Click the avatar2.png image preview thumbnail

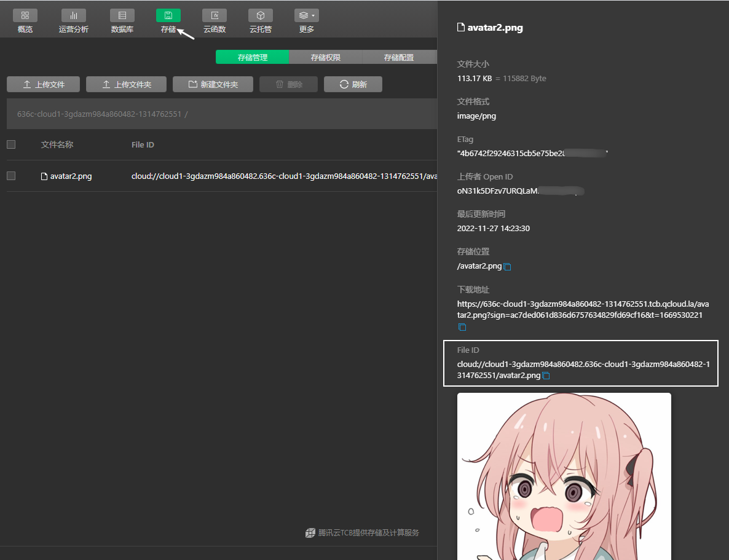coord(564,476)
